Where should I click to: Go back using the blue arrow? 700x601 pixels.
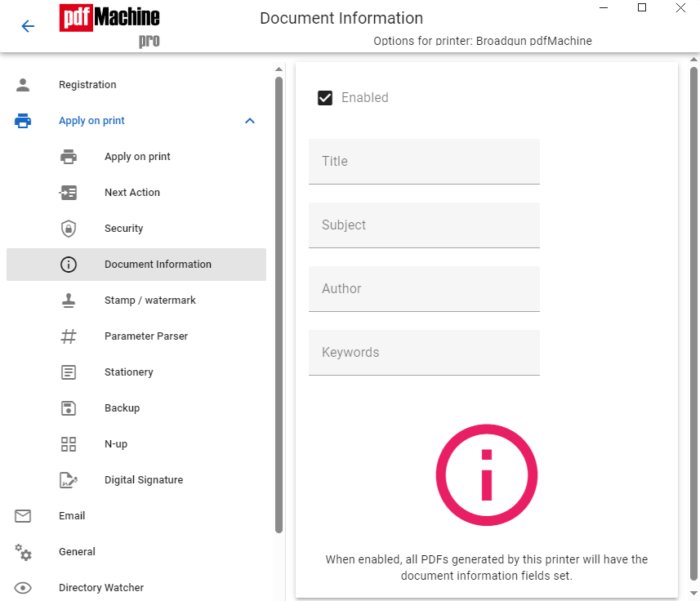pos(28,26)
